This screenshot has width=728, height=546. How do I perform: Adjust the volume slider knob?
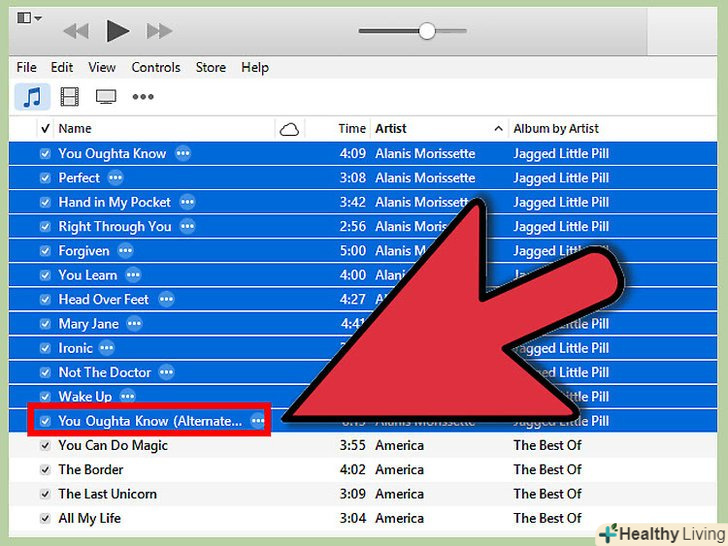point(427,31)
